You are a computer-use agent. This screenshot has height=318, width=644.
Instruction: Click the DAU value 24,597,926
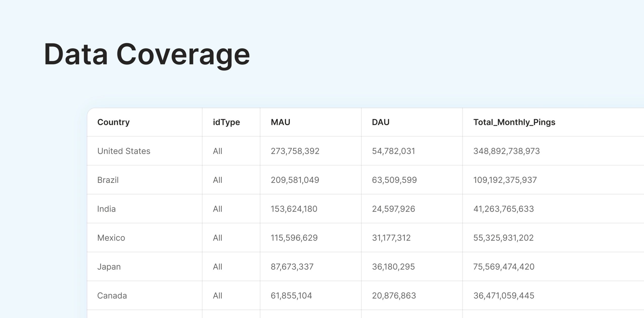393,209
